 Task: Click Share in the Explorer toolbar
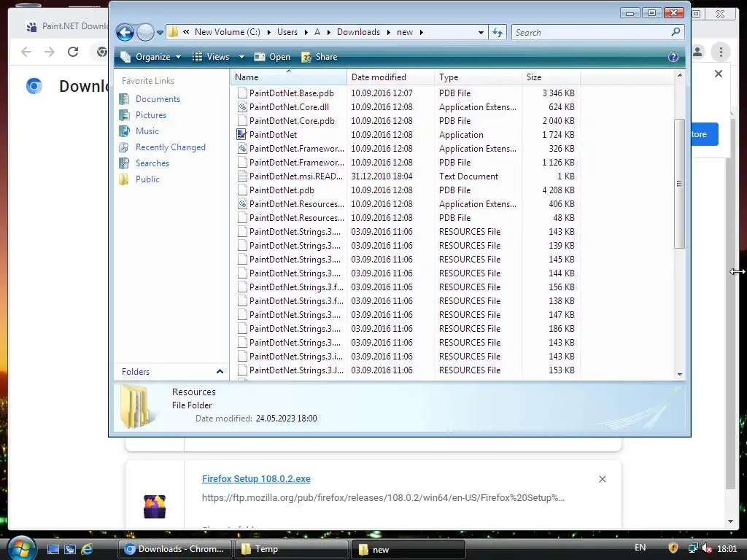click(x=320, y=57)
